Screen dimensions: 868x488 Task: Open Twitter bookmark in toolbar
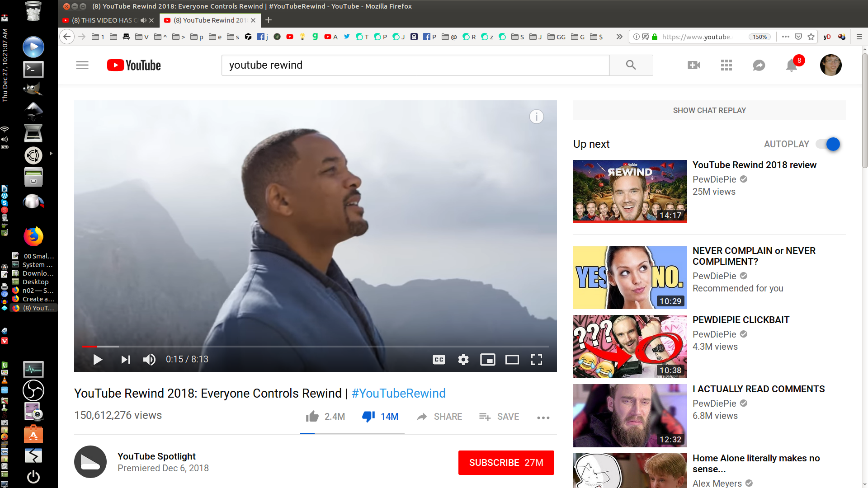tap(346, 37)
